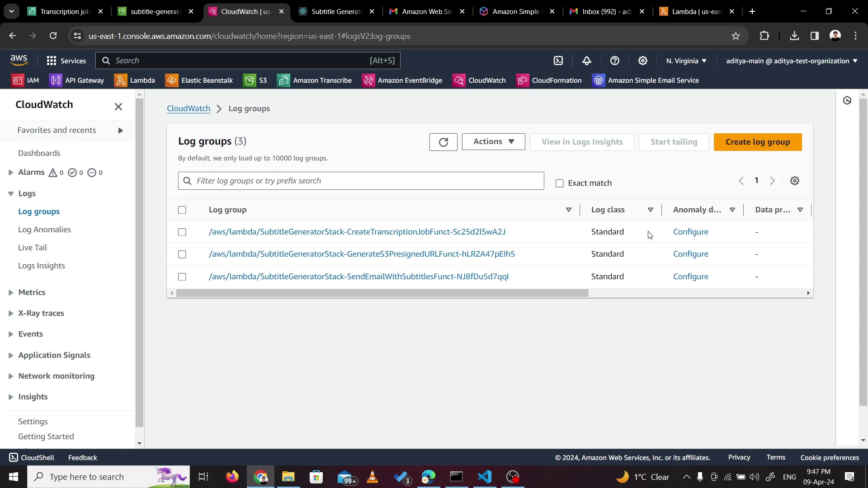Select the CreateTranscriptionJobFunct log group checkbox
Image resolution: width=868 pixels, height=488 pixels.
(182, 232)
